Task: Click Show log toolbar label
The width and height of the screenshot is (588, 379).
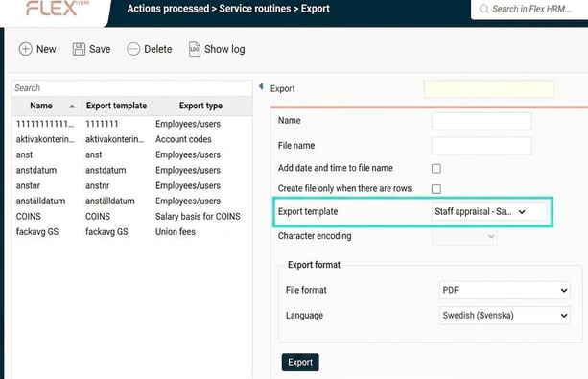Action: pyautogui.click(x=224, y=49)
